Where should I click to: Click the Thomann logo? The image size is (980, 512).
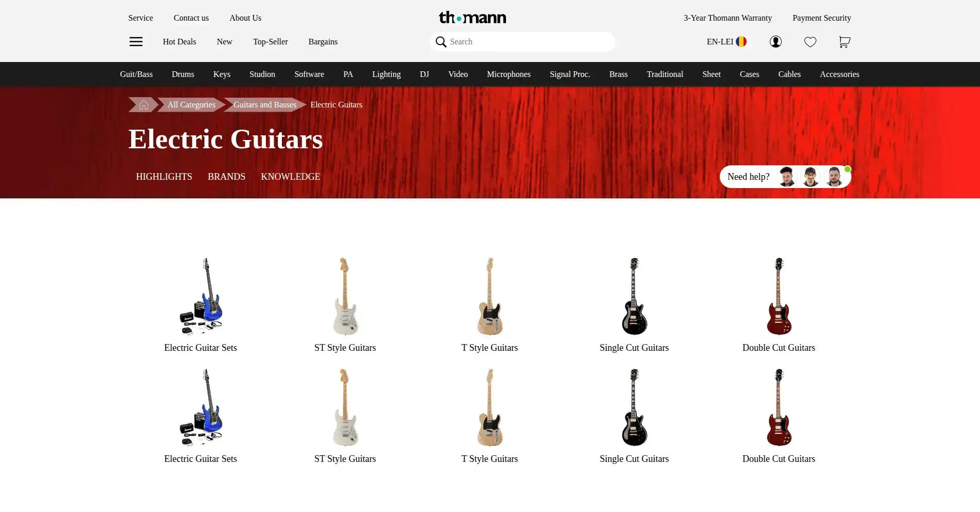point(472,18)
